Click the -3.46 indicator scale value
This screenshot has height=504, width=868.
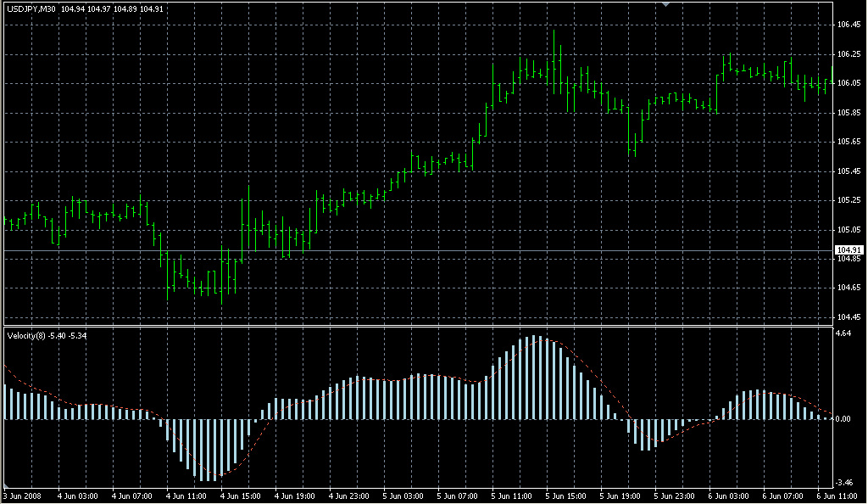844,482
